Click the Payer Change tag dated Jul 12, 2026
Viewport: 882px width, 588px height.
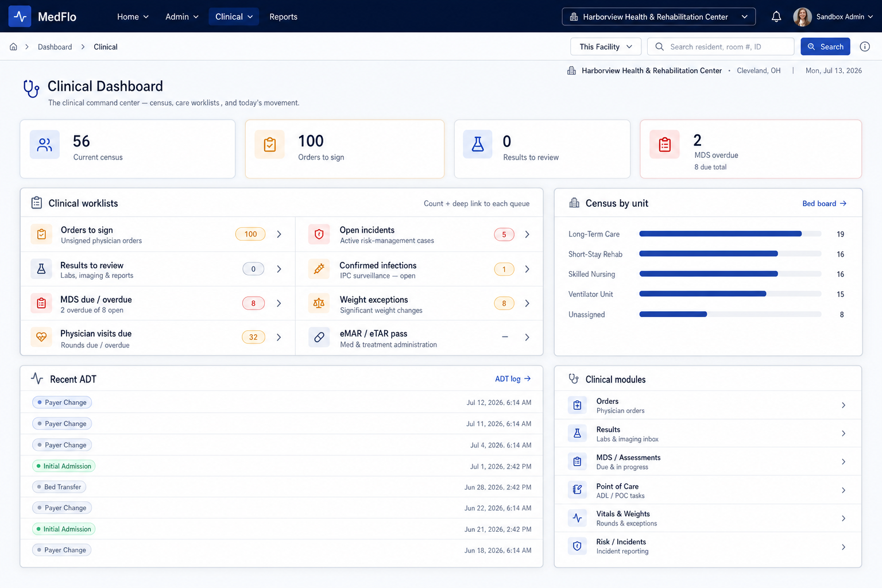point(62,403)
